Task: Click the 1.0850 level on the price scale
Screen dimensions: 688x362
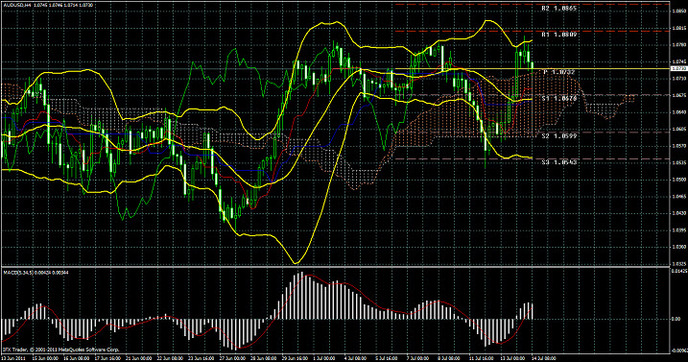Action: coord(679,11)
